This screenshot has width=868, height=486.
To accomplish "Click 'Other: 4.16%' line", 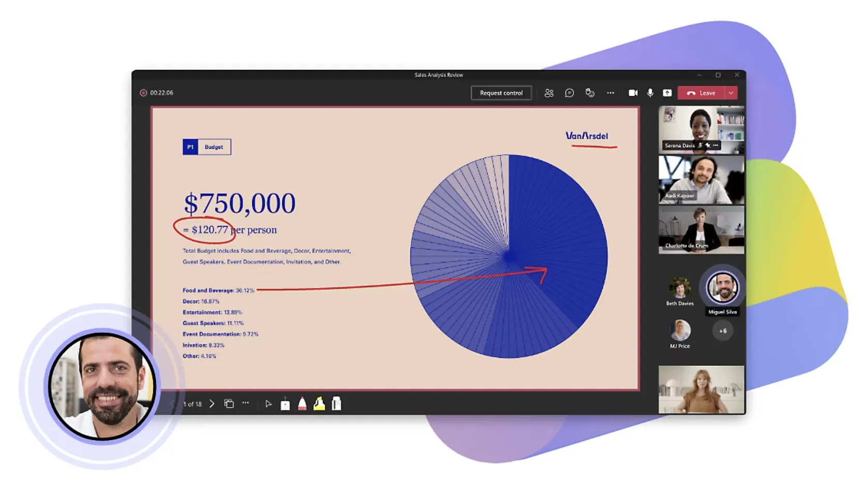I will tap(199, 356).
